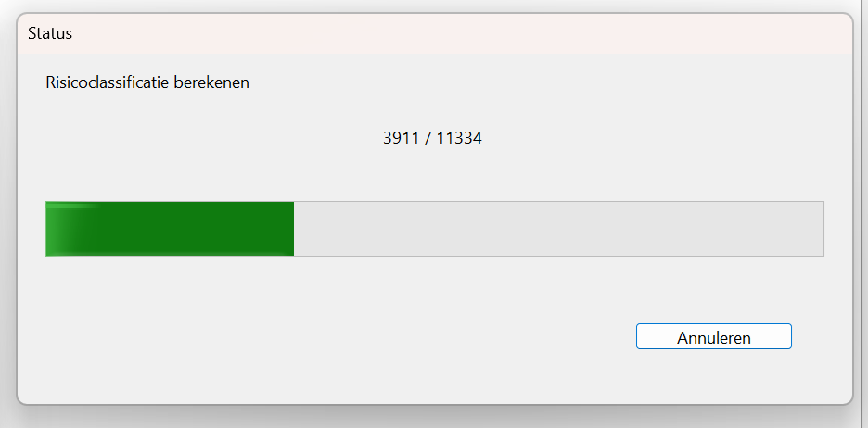Click the completed count 3911
This screenshot has width=868, height=428.
pos(401,138)
